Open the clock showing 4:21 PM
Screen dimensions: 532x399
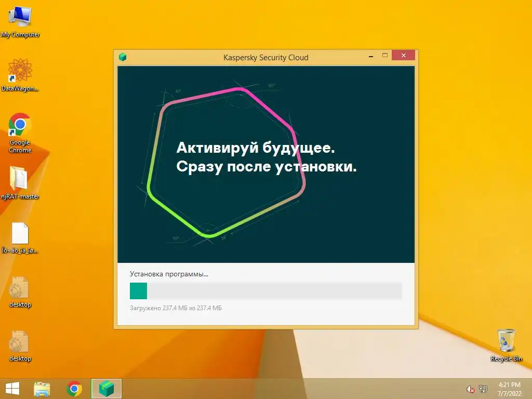coord(509,389)
